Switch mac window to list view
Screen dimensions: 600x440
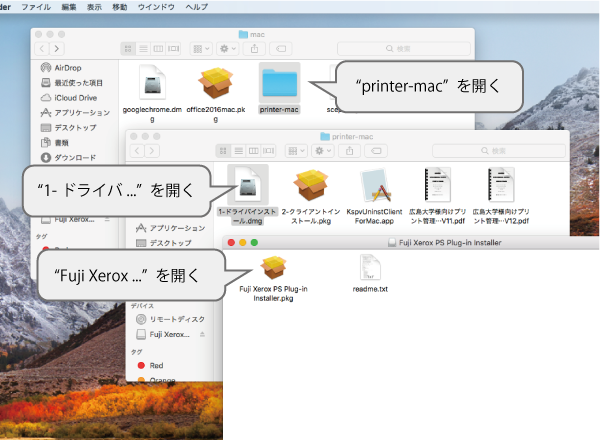point(143,49)
